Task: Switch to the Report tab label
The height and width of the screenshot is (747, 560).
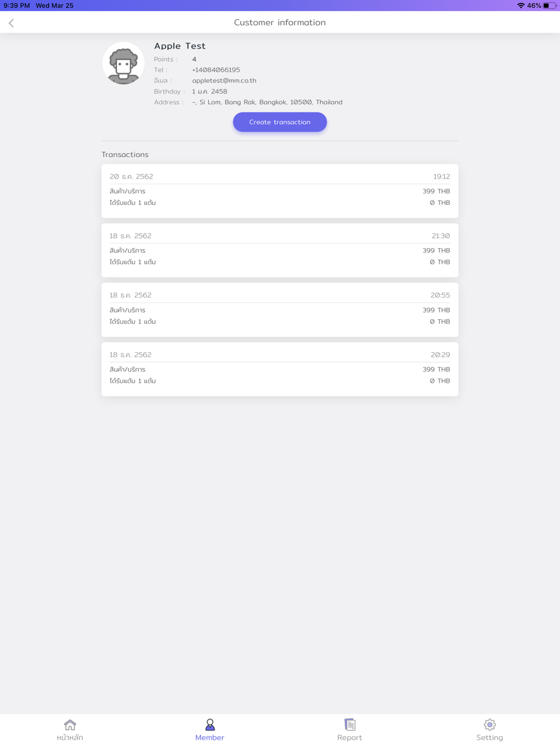Action: pyautogui.click(x=350, y=737)
